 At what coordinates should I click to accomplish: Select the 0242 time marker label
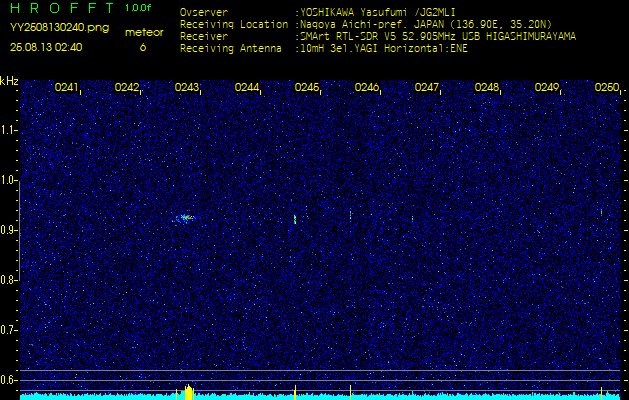[127, 87]
